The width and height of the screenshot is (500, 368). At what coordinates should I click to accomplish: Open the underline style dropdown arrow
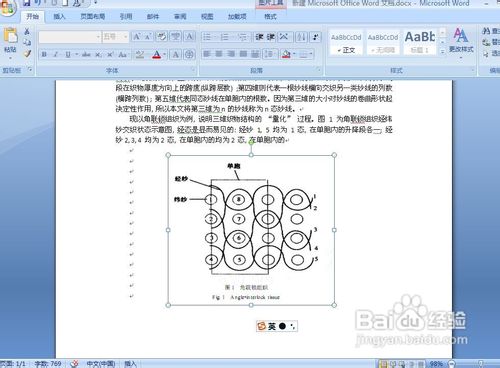pos(77,54)
